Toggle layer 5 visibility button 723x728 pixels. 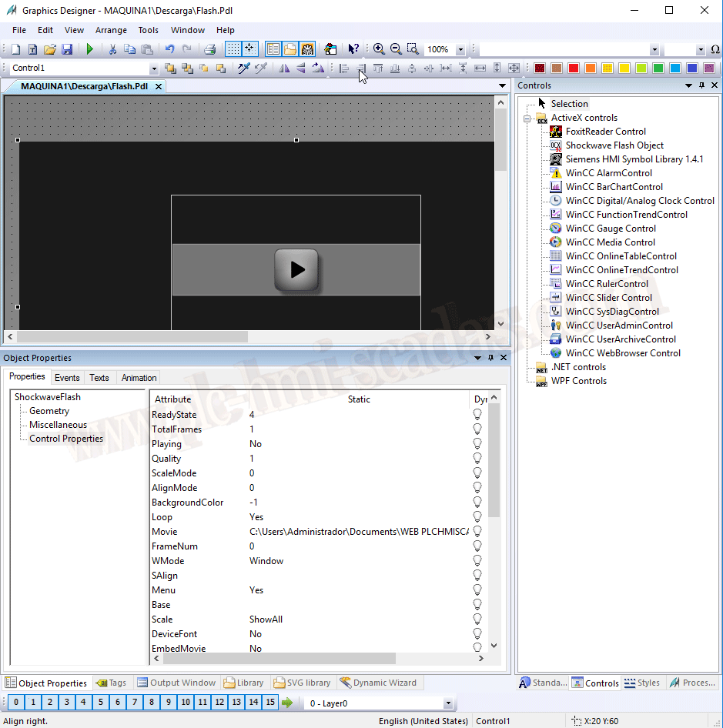[x=100, y=703]
